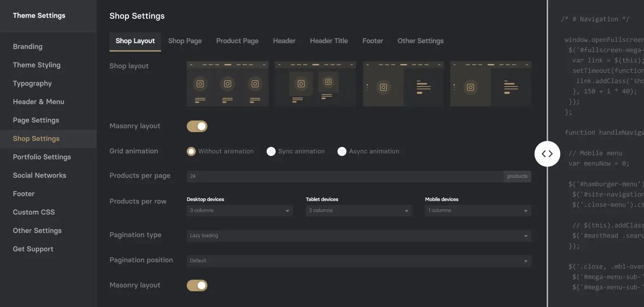Image resolution: width=644 pixels, height=307 pixels.
Task: Select Without animation radio option
Action: pos(191,151)
